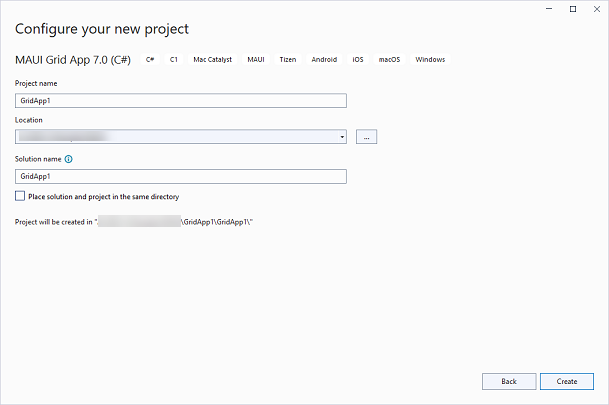Open the Location dropdown arrow
609x405 pixels.
(x=342, y=137)
